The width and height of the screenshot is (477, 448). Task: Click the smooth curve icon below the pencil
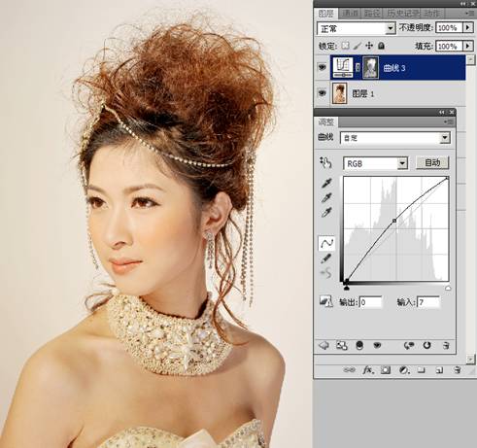(326, 273)
